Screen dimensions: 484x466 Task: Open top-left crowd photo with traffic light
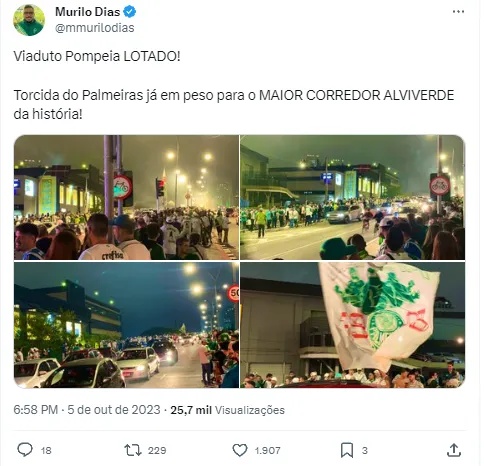pos(126,197)
